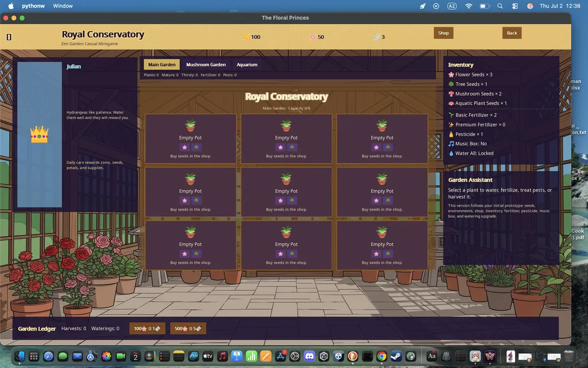Screen dimensions: 588x368
Task: Click the ticket icon showing 3
Action: tap(377, 37)
